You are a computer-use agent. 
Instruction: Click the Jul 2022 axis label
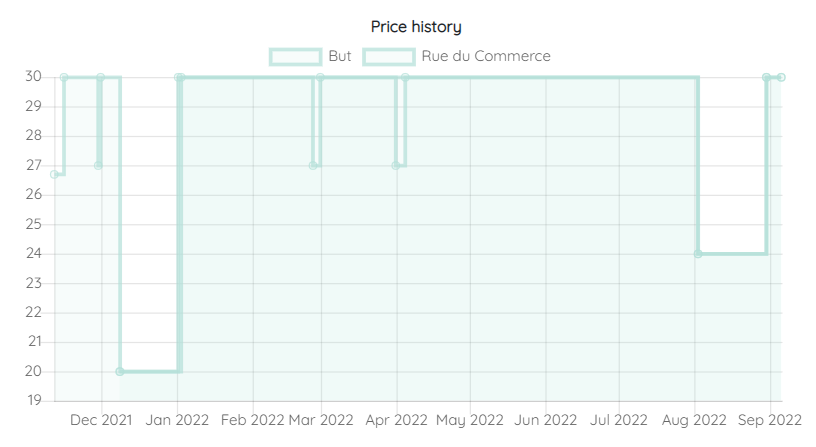click(x=619, y=420)
